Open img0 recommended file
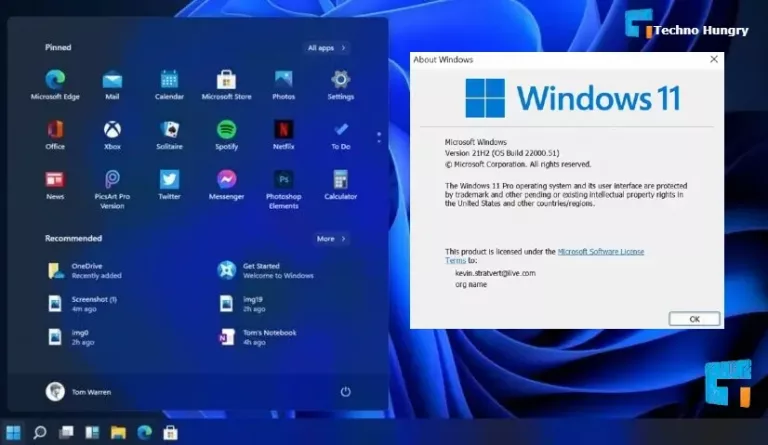Viewport: 768px width, 445px height. pos(71,337)
